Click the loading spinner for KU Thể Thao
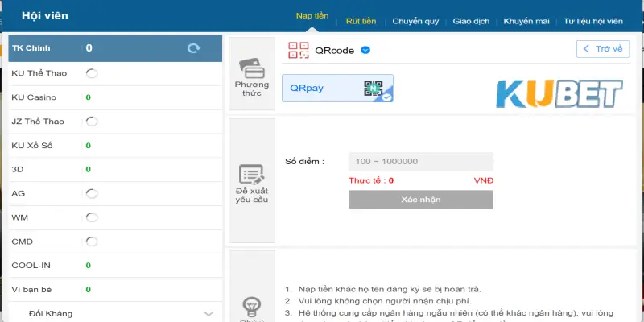 [x=92, y=73]
